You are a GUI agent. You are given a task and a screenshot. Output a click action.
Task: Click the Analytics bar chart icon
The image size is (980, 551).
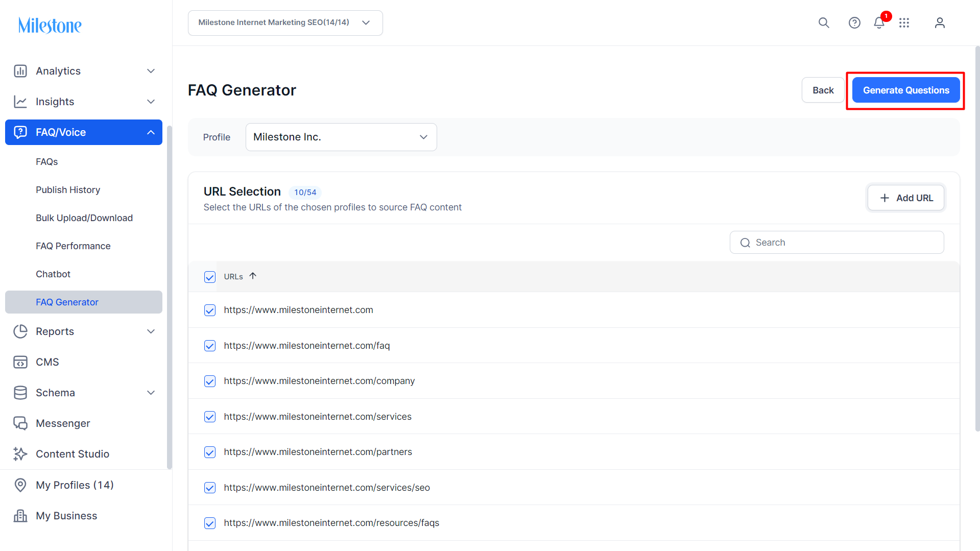20,71
